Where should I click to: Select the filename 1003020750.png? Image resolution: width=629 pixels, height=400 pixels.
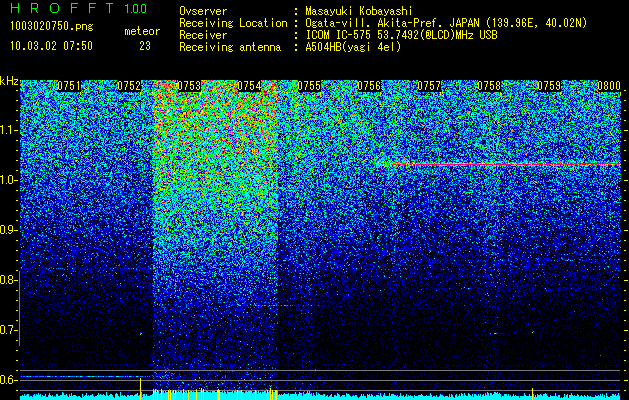[52, 26]
